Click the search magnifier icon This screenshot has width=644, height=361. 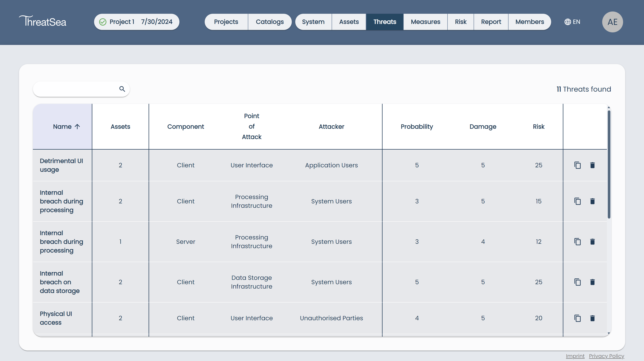(122, 89)
